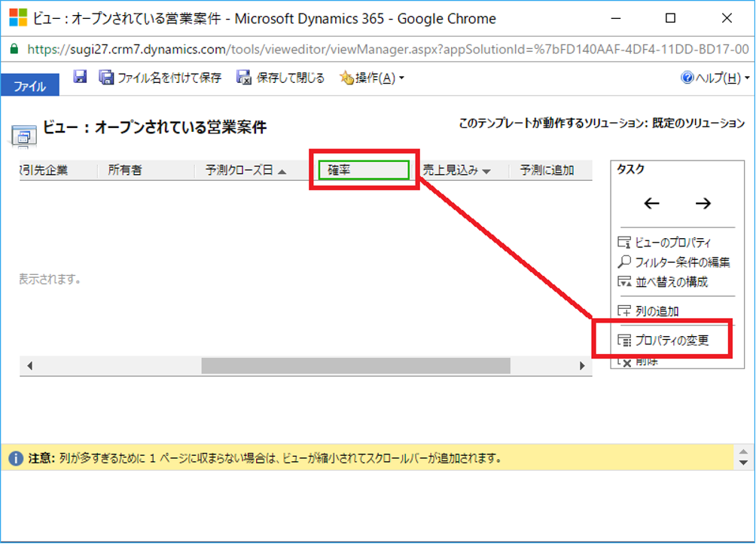Click horizontal scrollbar left arrow
The width and height of the screenshot is (756, 544).
30,365
